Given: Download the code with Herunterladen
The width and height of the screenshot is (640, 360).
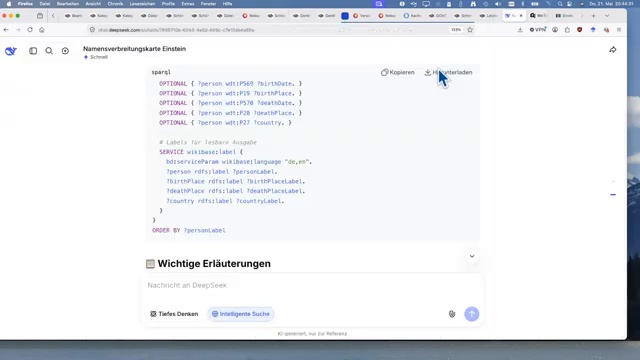Looking at the screenshot, I should click(448, 72).
